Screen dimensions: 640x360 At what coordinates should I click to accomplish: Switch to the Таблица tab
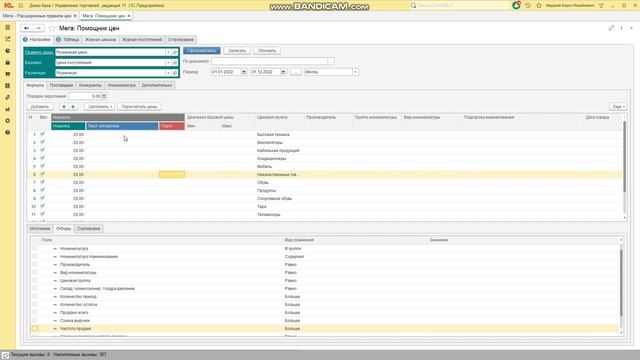click(x=68, y=40)
